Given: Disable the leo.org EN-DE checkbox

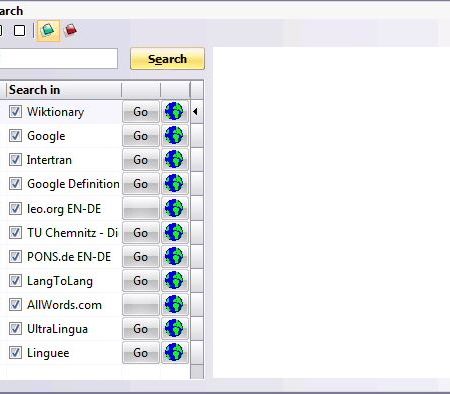Looking at the screenshot, I should point(15,209).
